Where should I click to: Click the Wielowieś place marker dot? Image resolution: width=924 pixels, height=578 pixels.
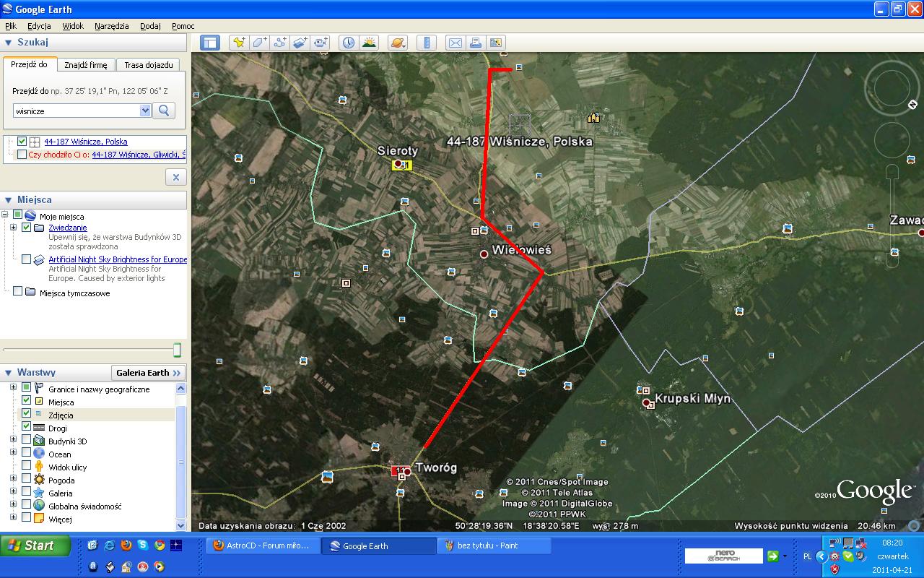click(484, 254)
